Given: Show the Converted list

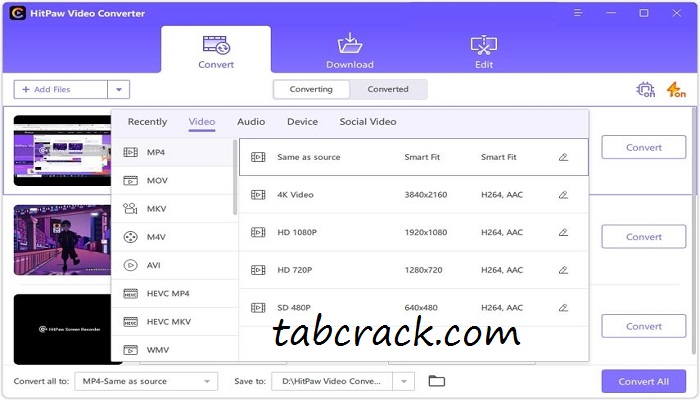Looking at the screenshot, I should 388,89.
